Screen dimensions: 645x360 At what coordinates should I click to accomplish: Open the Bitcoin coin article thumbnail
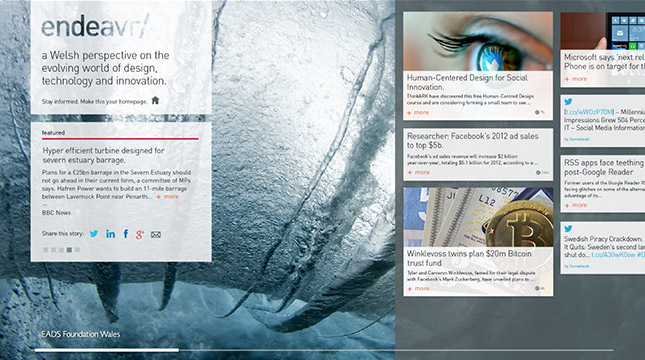(478, 217)
